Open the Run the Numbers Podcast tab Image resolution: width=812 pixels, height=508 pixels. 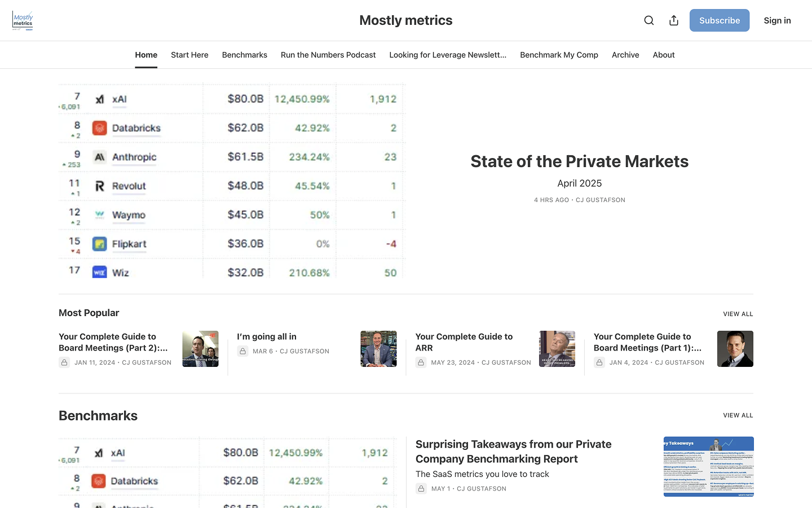click(328, 55)
